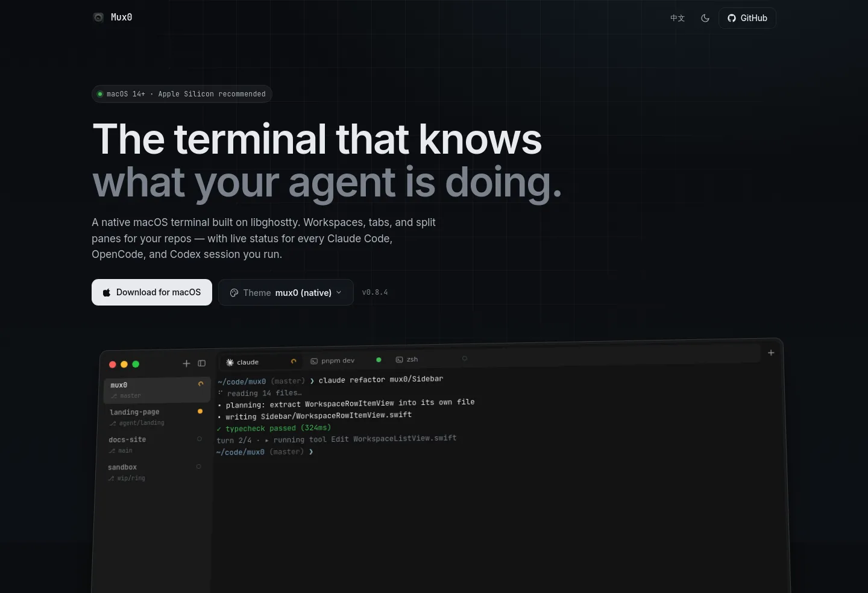Expand the theme dropdown chevron
Viewport: 868px width, 593px height.
tap(339, 292)
